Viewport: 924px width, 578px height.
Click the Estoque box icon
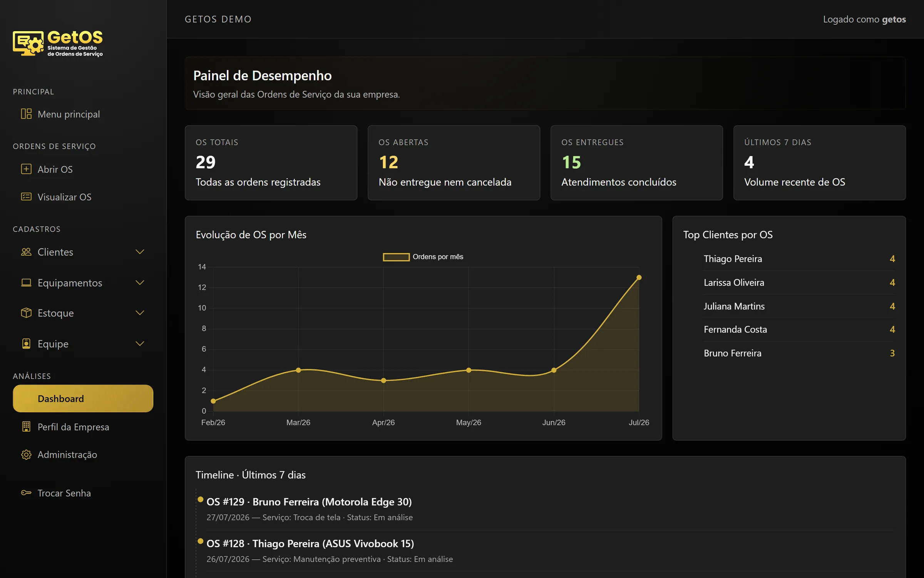tap(26, 313)
